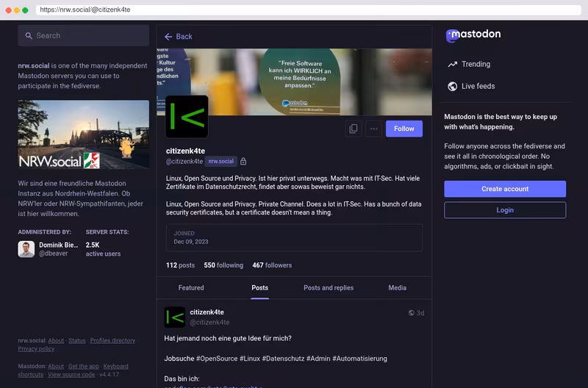Open the @dbeaver admin profile link
The width and height of the screenshot is (588, 388).
tap(53, 254)
